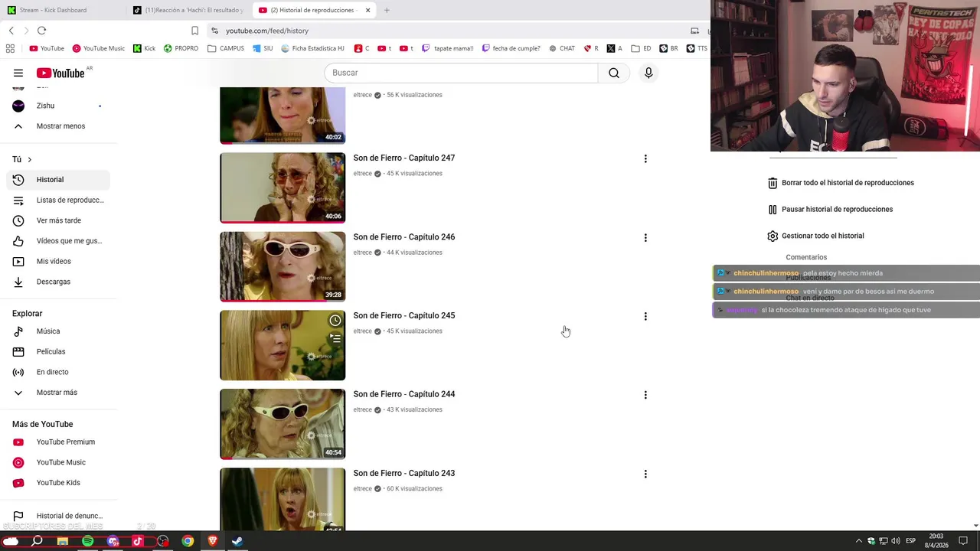
Task: Open options menu for Capítulo 244
Action: (645, 396)
